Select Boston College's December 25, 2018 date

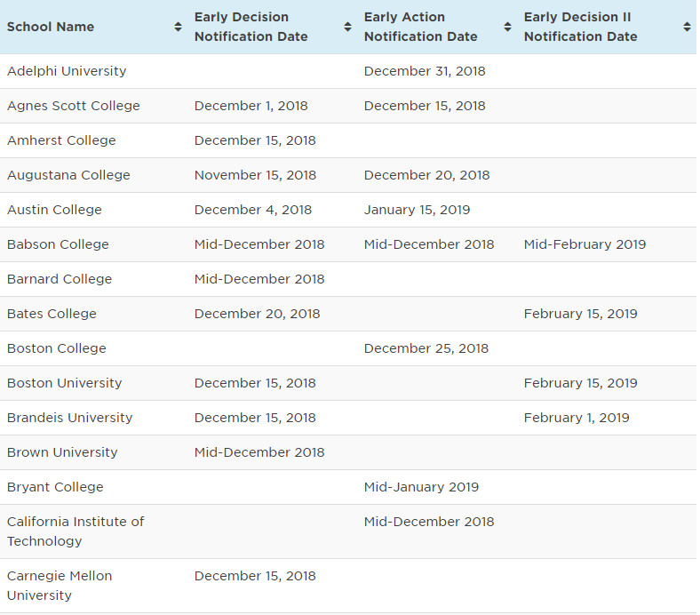pos(426,348)
